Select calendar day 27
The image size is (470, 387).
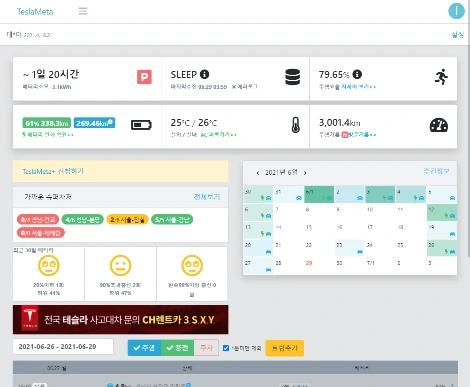coord(258,266)
